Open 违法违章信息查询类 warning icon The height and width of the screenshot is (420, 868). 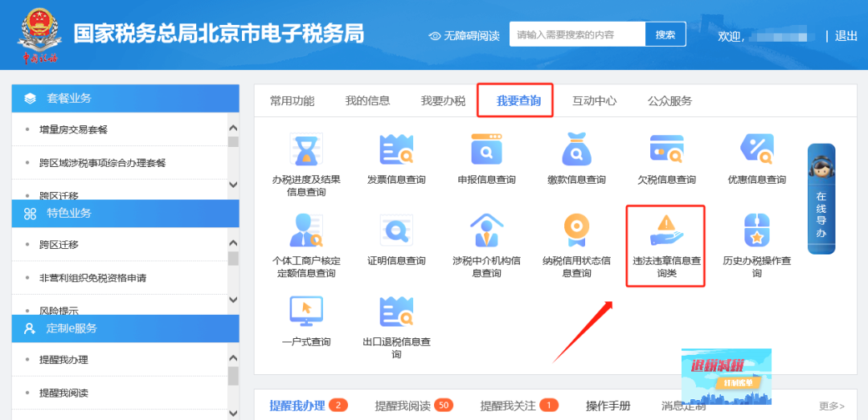(666, 230)
